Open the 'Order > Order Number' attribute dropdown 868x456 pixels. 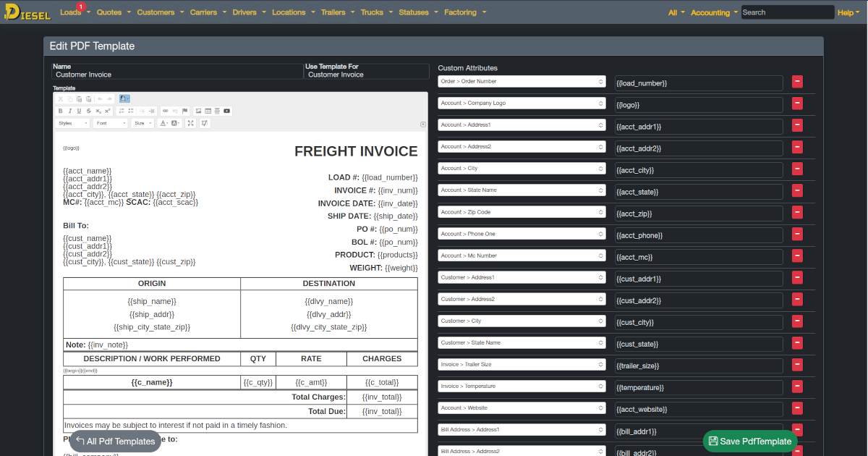[522, 82]
